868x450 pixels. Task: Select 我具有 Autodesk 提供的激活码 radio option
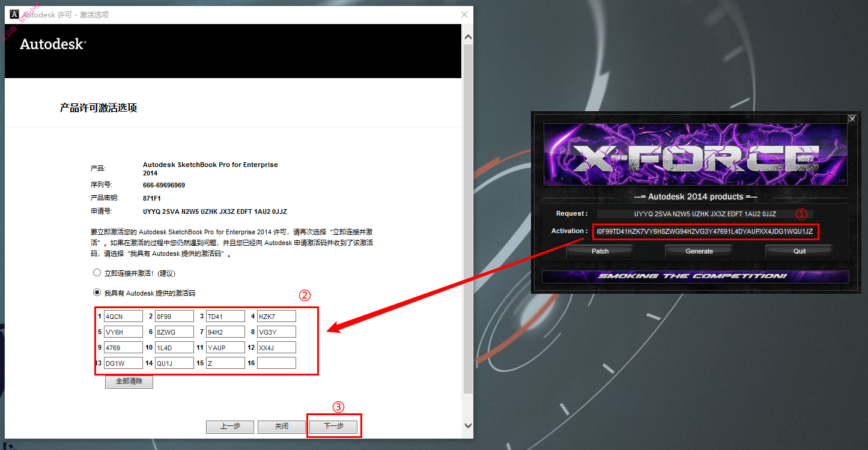point(97,293)
